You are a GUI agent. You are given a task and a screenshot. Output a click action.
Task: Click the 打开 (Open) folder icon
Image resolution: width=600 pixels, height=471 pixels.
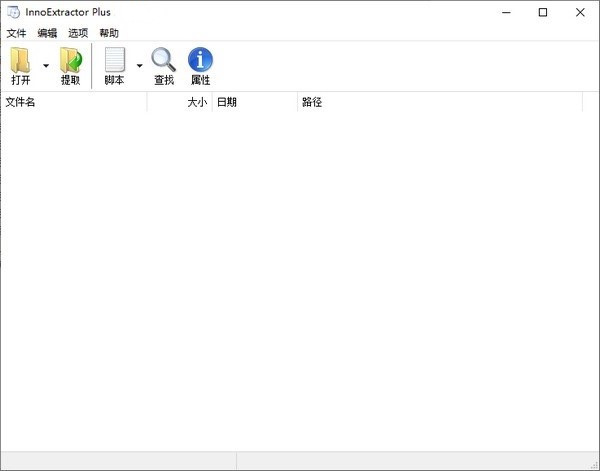tap(20, 60)
